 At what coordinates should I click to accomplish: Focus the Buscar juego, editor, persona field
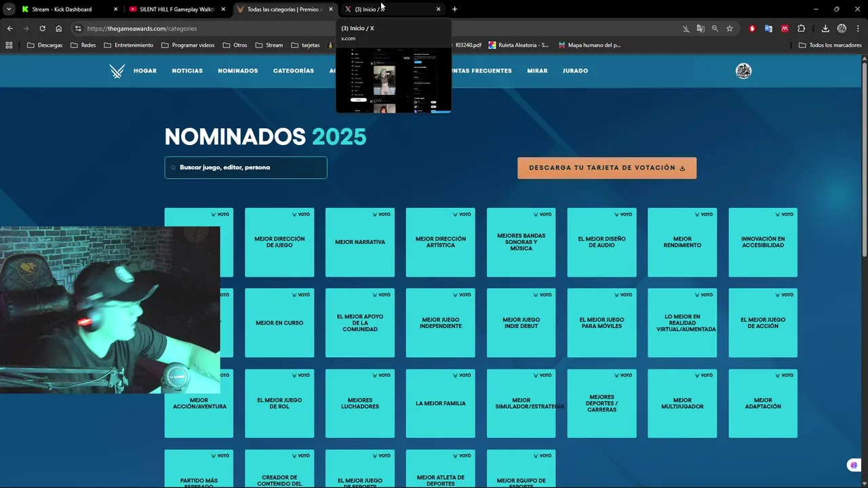click(245, 167)
